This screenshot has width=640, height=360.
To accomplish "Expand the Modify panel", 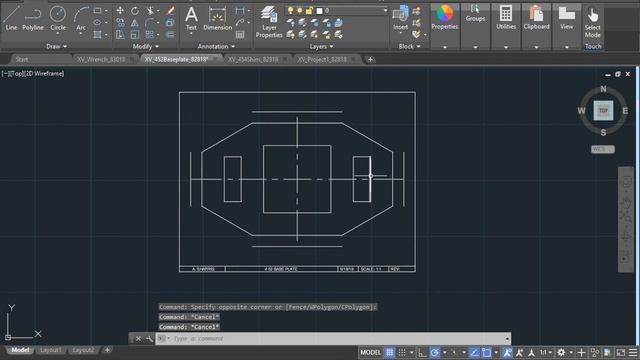I will tap(145, 47).
